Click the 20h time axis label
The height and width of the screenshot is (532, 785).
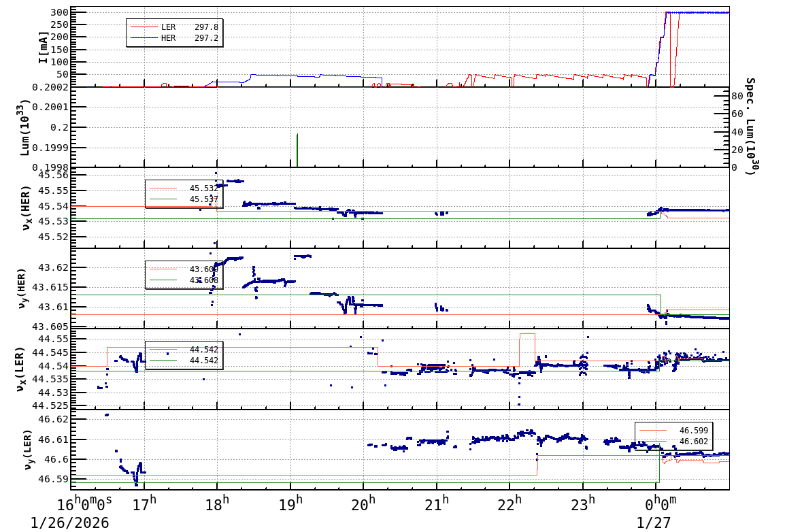[364, 505]
